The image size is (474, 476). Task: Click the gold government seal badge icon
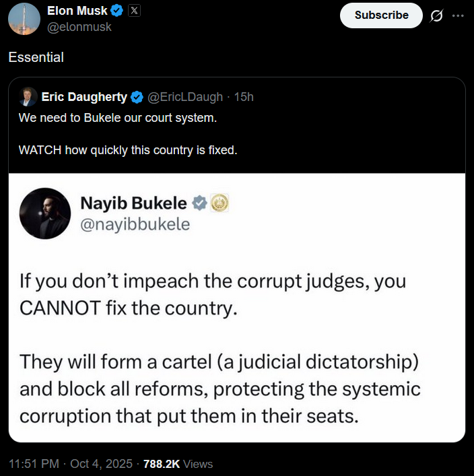click(x=219, y=202)
